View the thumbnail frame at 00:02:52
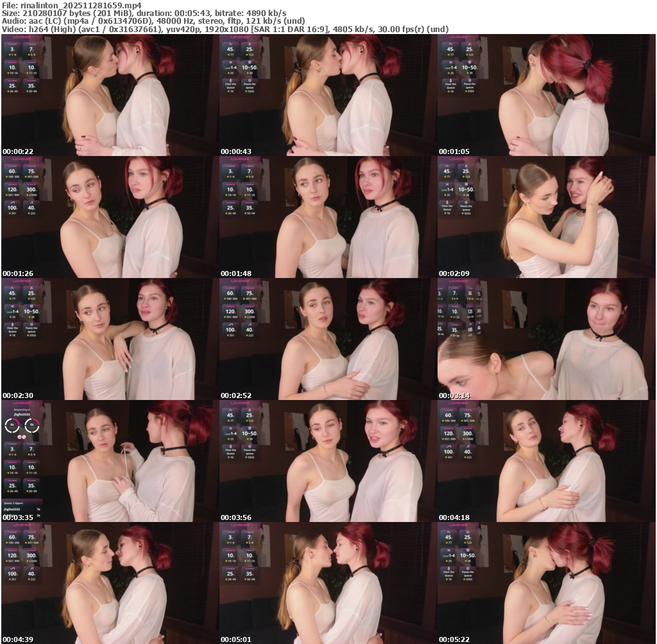 [x=328, y=339]
